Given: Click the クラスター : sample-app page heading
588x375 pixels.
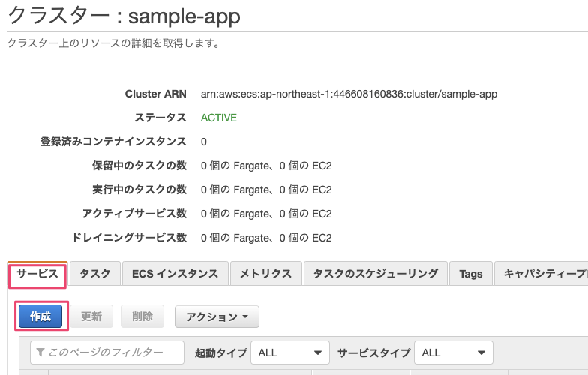Looking at the screenshot, I should (124, 16).
